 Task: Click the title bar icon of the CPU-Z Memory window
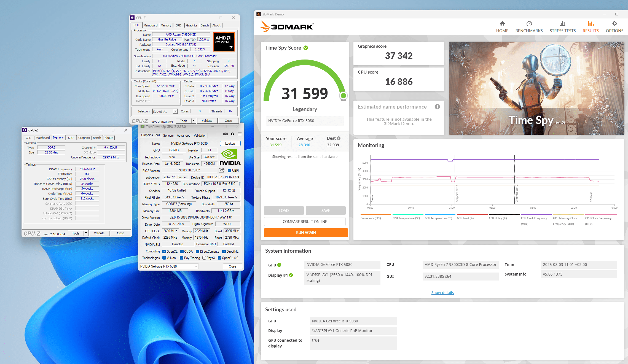[x=25, y=130]
